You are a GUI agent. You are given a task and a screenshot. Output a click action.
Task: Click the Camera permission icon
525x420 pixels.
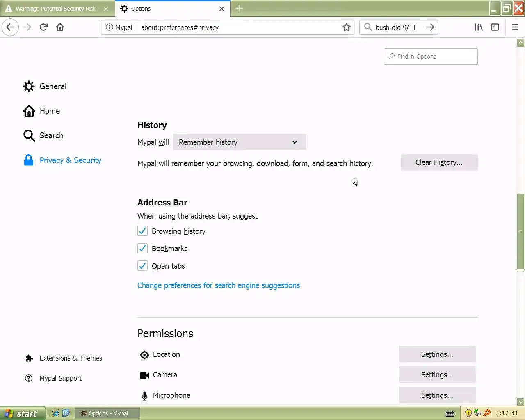pos(144,375)
